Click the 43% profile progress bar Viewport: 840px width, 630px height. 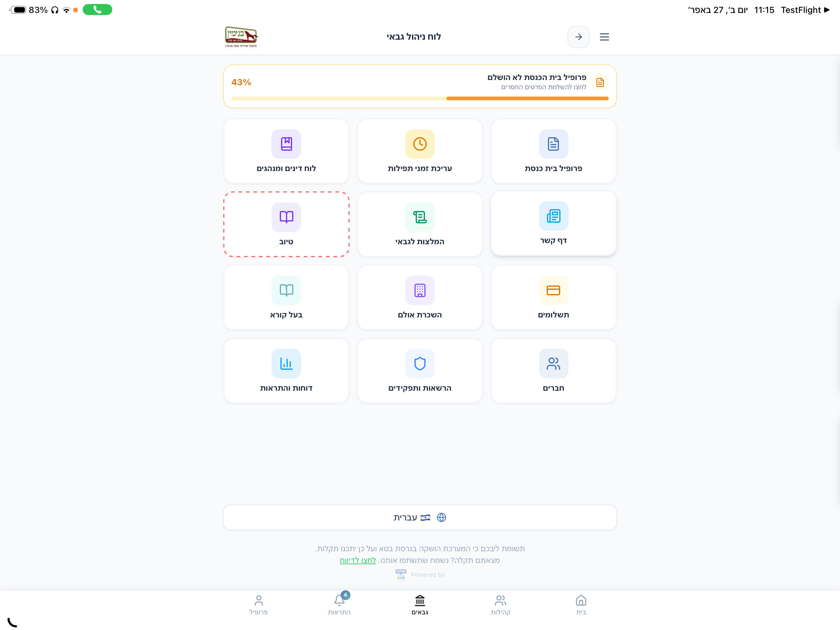coord(420,98)
